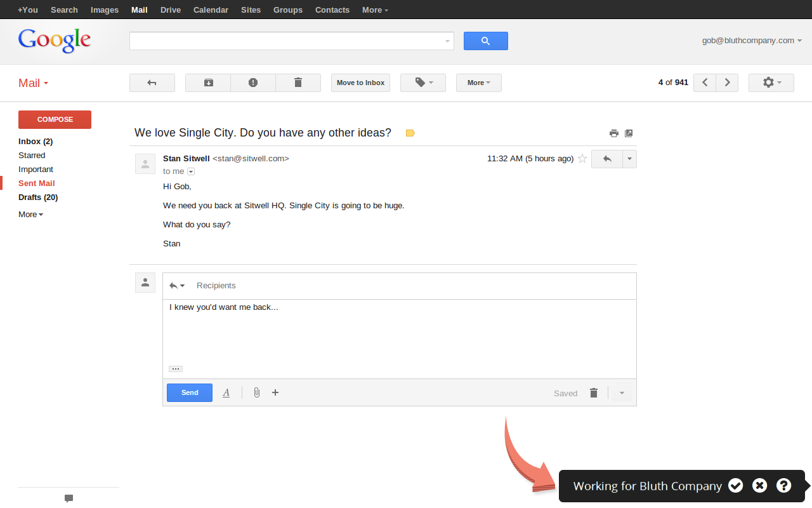Confirm Working for Bluth Company checkmark

point(735,486)
